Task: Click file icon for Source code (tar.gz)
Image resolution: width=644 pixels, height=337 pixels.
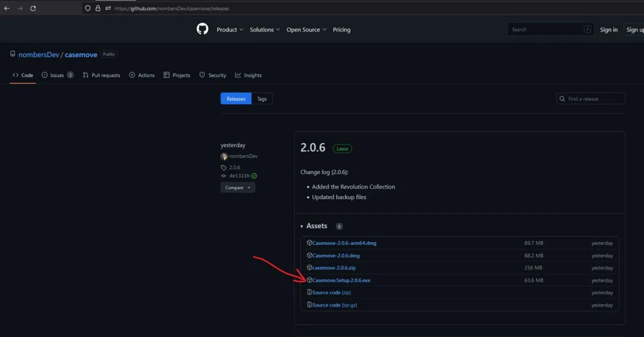Action: click(309, 305)
